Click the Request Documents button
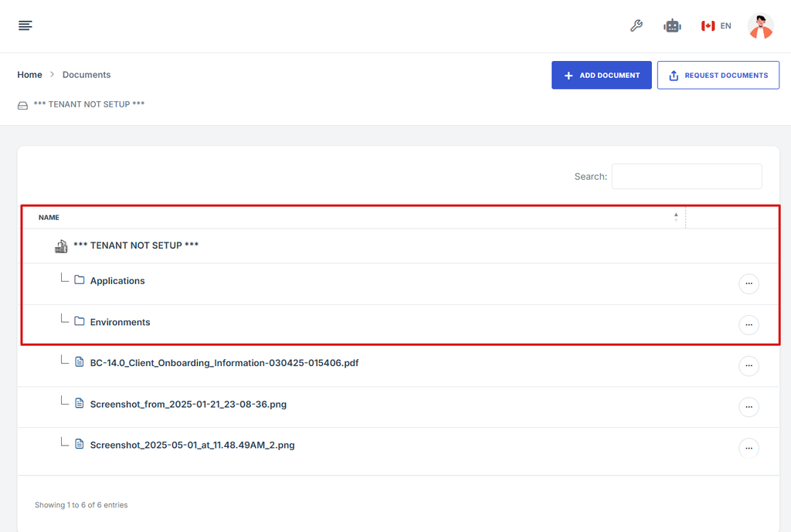The width and height of the screenshot is (791, 532). 718,76
